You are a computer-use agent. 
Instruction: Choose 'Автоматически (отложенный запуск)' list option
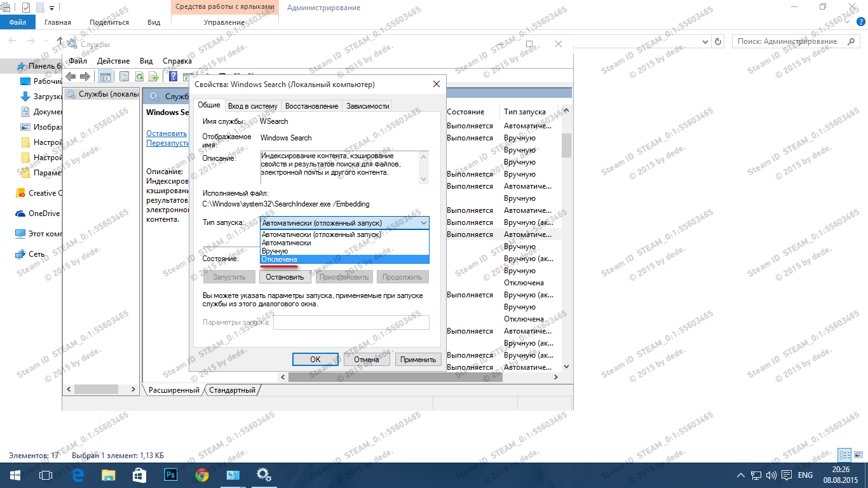[x=344, y=234]
